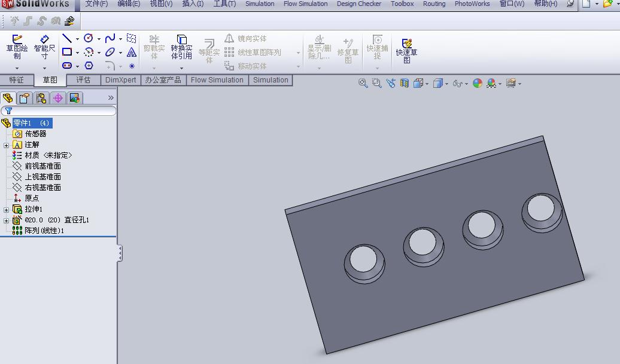Click the Zoom to Fit icon

363,83
